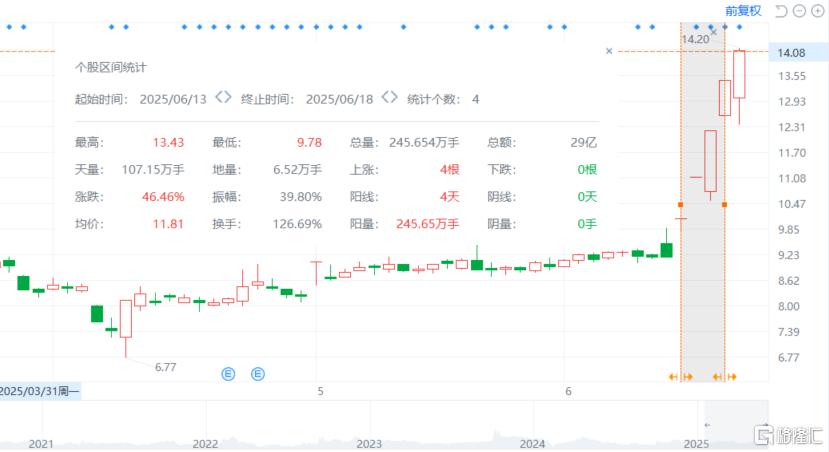Click the 8.00 price axis label
The height and width of the screenshot is (452, 829).
pyautogui.click(x=788, y=307)
